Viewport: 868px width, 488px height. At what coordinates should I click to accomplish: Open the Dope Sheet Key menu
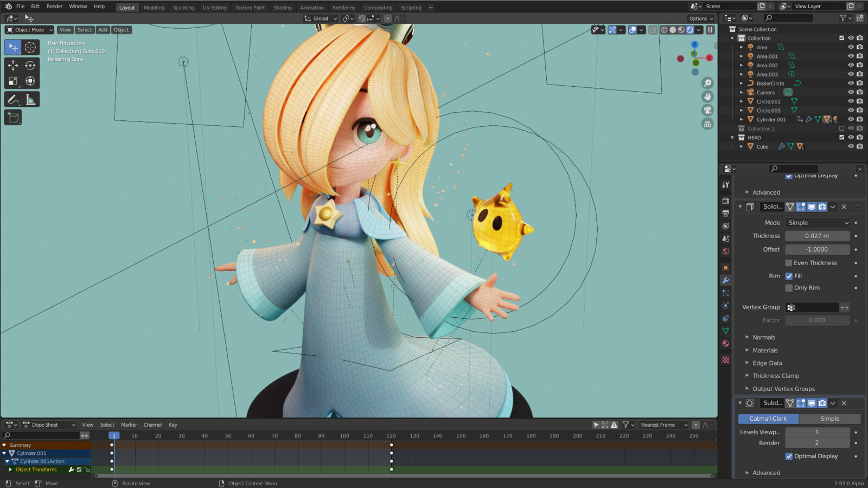pyautogui.click(x=173, y=425)
